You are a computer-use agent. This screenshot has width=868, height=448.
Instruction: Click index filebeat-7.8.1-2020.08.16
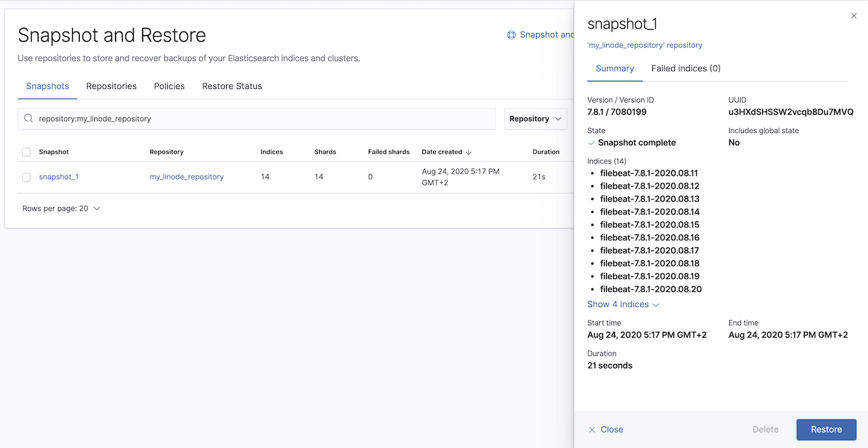tap(650, 238)
